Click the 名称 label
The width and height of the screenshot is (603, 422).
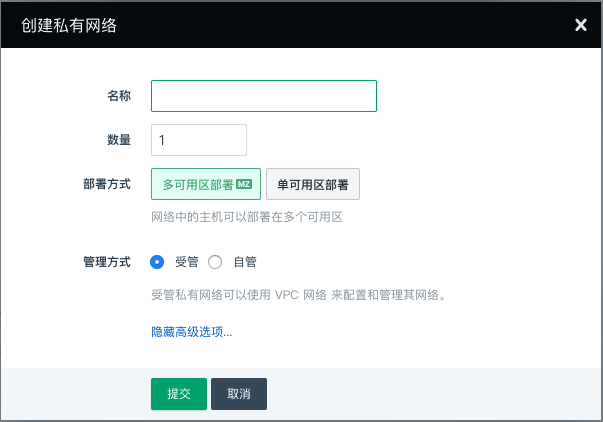point(119,96)
